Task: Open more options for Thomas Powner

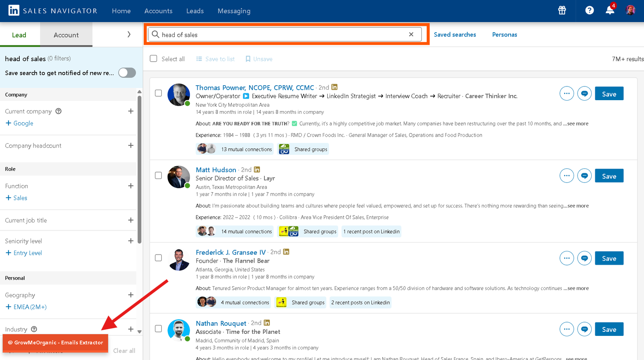Action: coord(567,93)
